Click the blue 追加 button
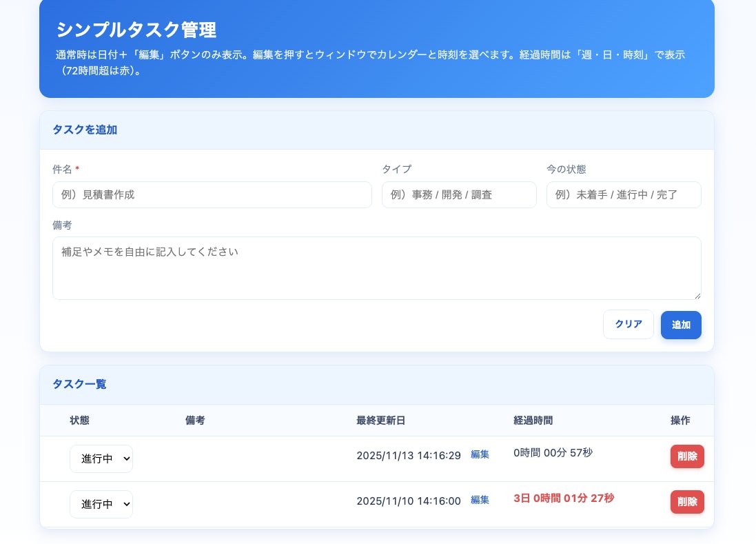The image size is (756, 544). tap(680, 325)
